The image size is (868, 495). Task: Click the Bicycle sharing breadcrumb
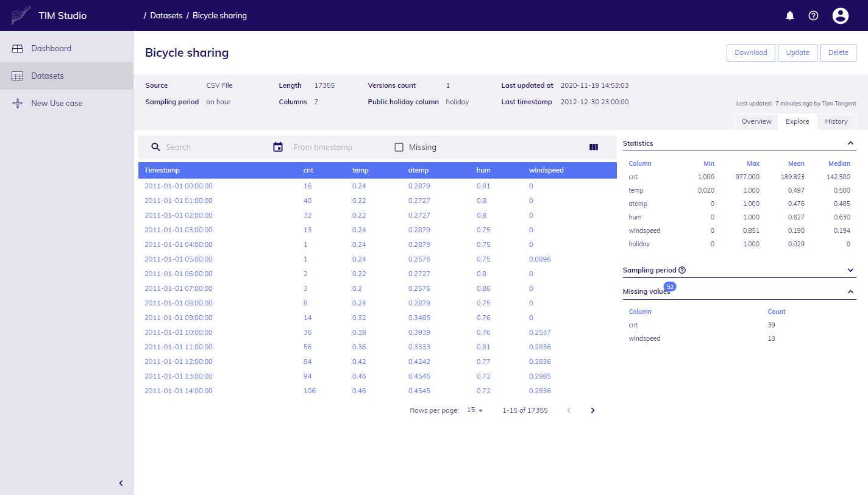219,16
